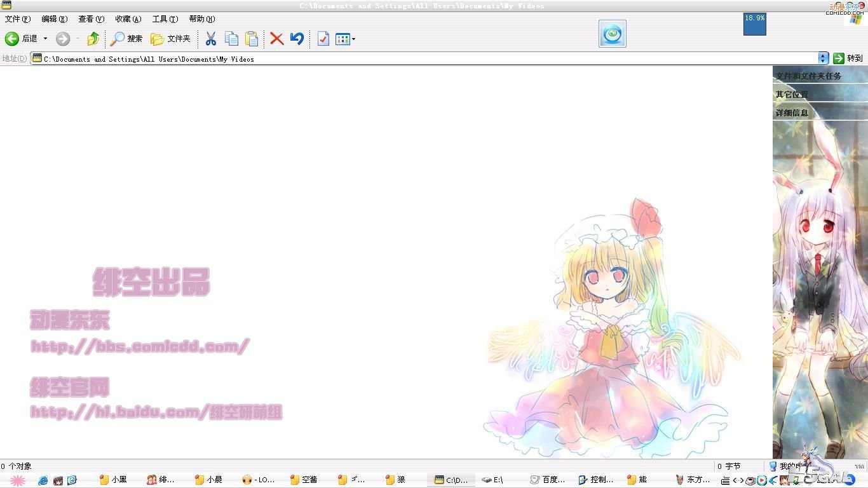Click the grey Forward arrow button
The image size is (868, 488).
click(63, 39)
